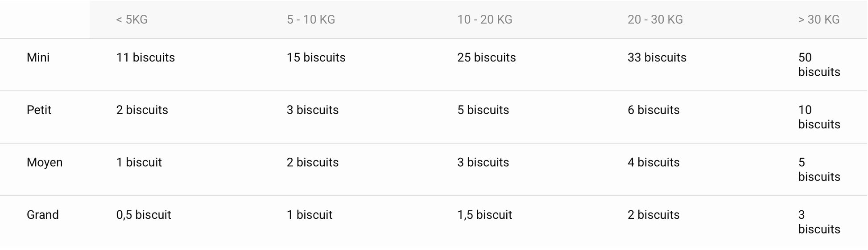Click the '1 biscuit' cell in Grand row
This screenshot has width=868, height=250.
[x=310, y=215]
